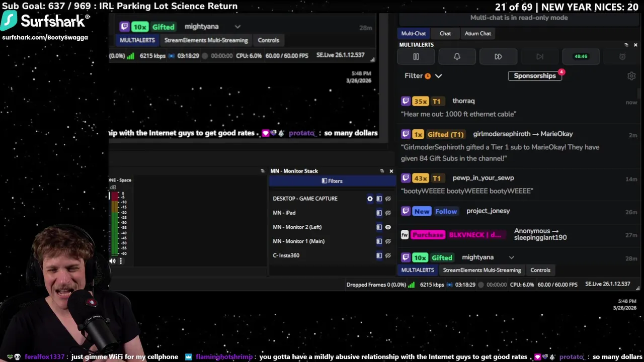Select the lower MULTIALERTS dock tab
Image resolution: width=644 pixels, height=362 pixels.
point(418,270)
